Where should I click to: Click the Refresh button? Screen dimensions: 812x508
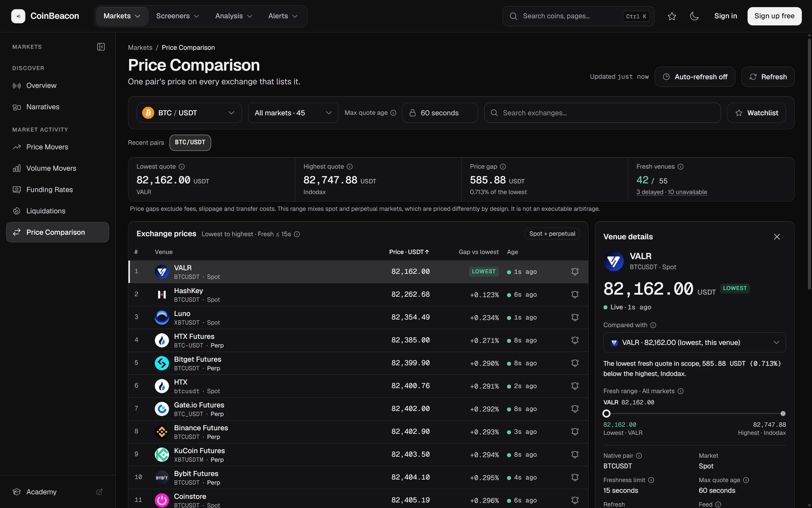point(768,77)
